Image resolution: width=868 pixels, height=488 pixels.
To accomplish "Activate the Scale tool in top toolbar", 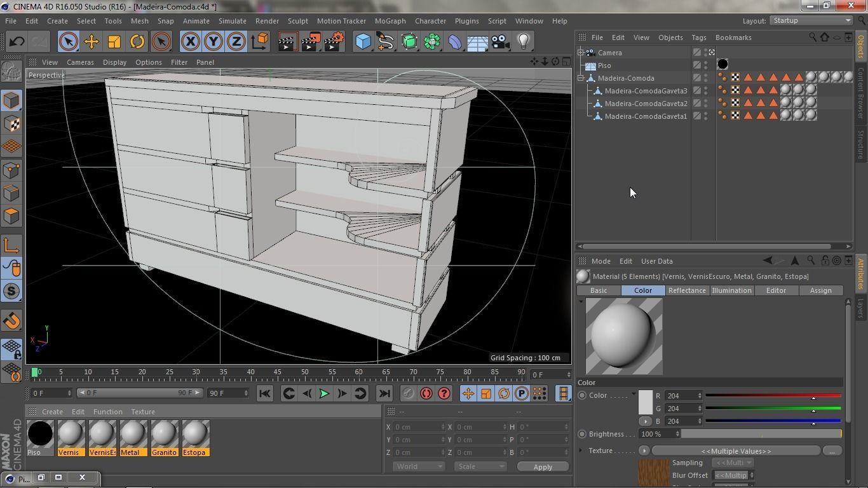I will tap(114, 42).
